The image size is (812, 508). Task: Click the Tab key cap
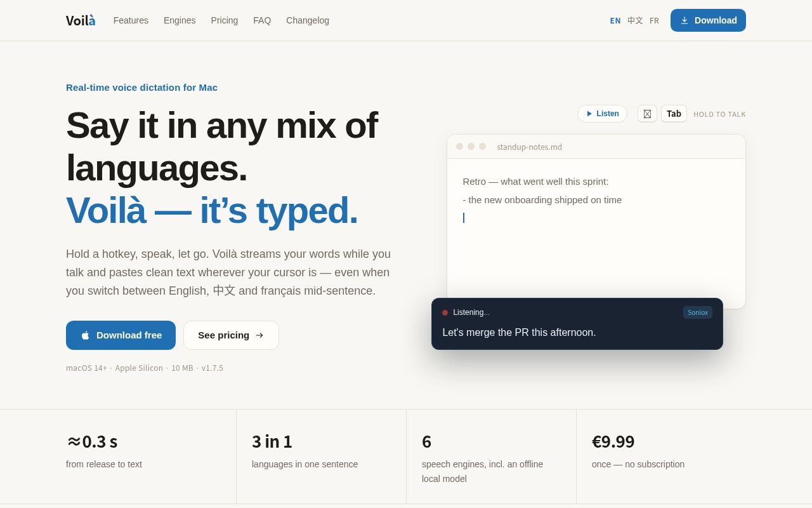pos(674,114)
